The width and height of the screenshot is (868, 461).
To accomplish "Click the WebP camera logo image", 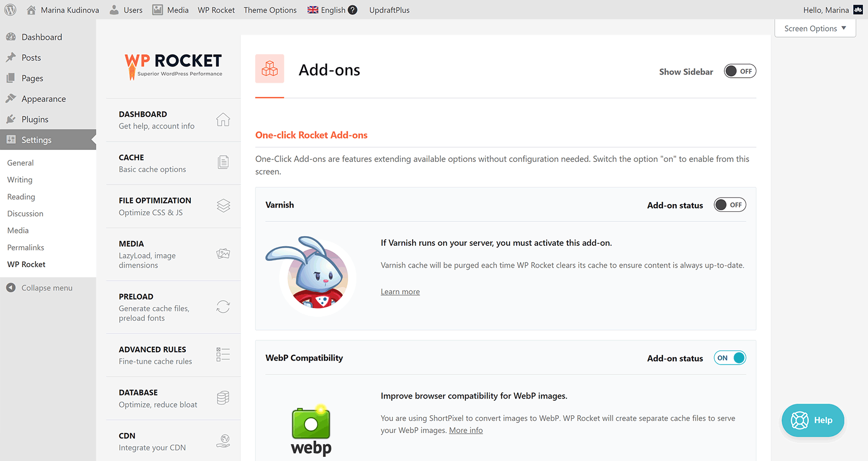I will [311, 431].
